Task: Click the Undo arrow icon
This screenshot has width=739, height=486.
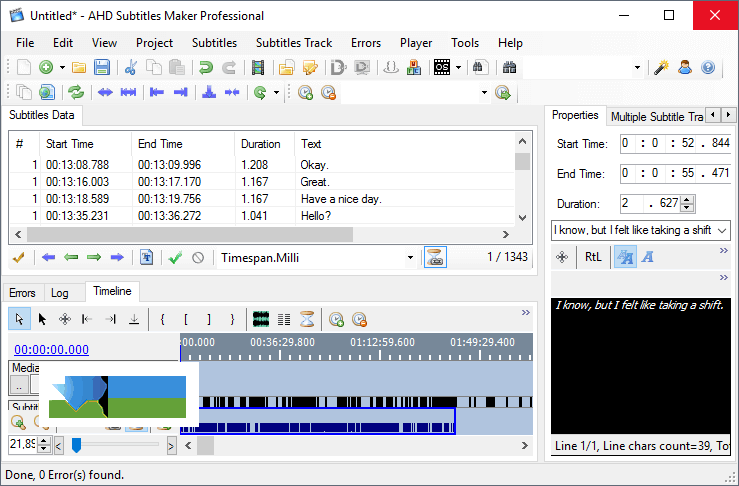Action: tap(206, 68)
